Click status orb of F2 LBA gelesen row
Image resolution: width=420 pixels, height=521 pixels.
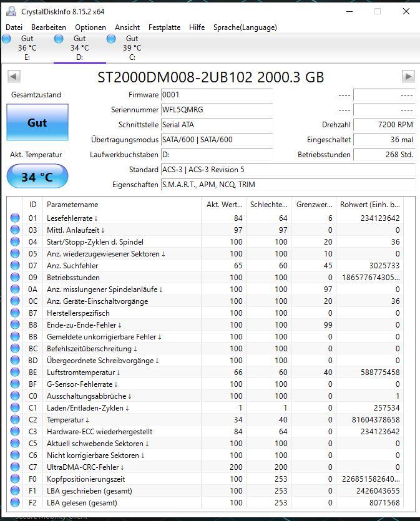tap(15, 502)
